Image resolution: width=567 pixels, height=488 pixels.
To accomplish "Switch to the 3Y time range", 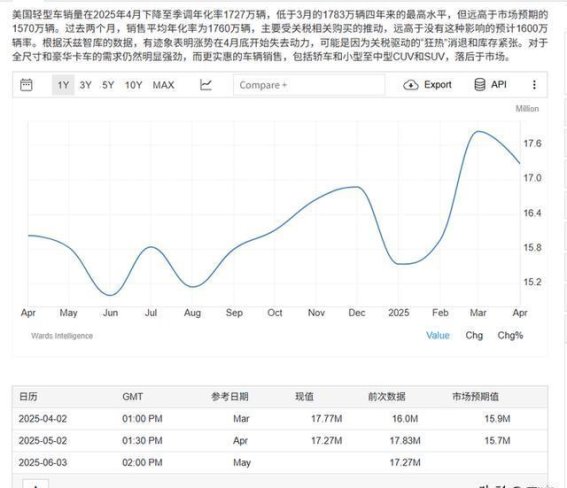I will 85,85.
